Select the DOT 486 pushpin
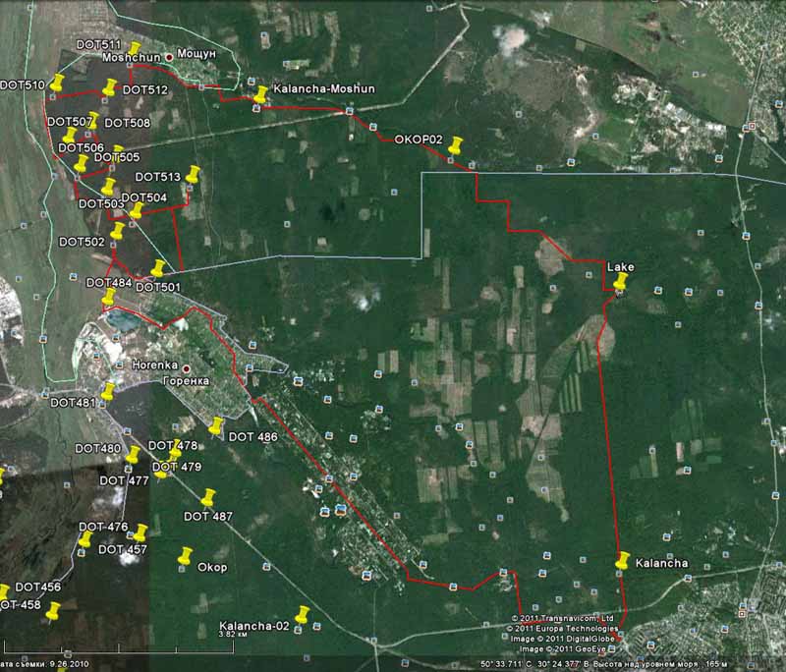 pyautogui.click(x=216, y=425)
